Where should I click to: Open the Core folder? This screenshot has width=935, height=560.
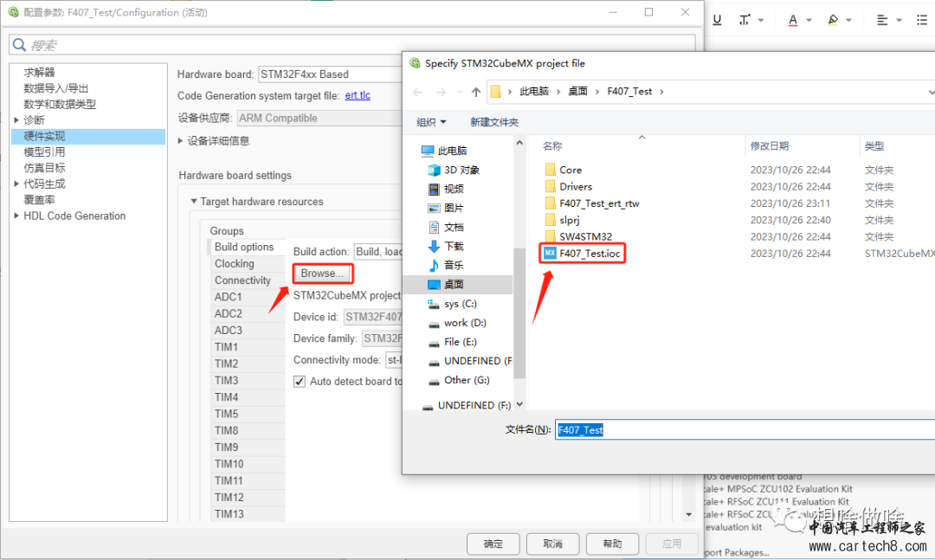tap(563, 170)
